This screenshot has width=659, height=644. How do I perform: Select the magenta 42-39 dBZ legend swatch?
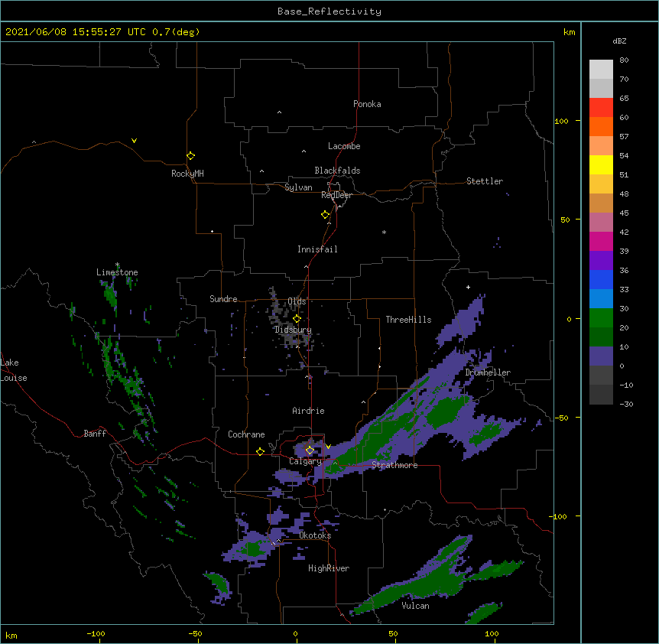(601, 241)
